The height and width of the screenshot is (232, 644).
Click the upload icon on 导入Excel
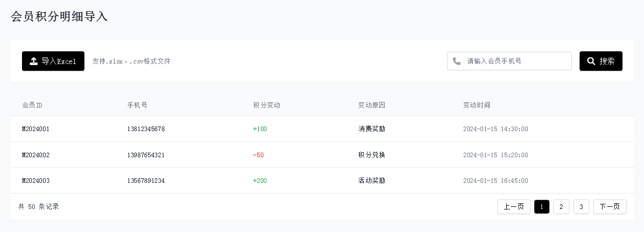click(x=34, y=61)
